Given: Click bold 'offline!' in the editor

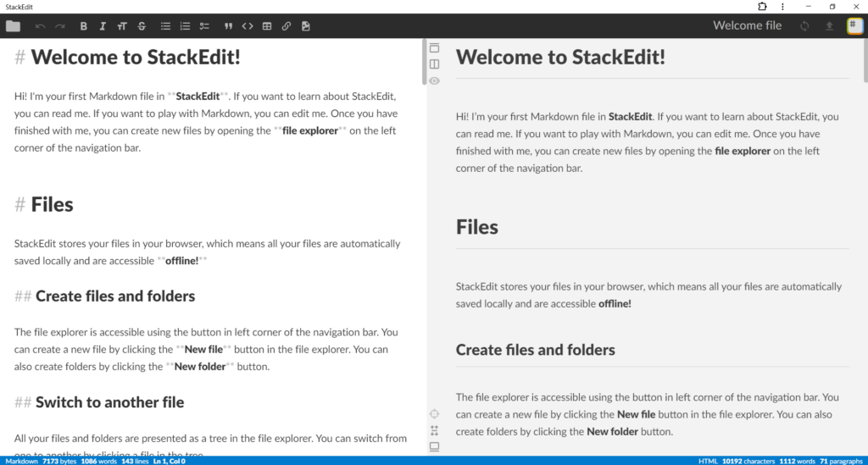Looking at the screenshot, I should (x=182, y=261).
